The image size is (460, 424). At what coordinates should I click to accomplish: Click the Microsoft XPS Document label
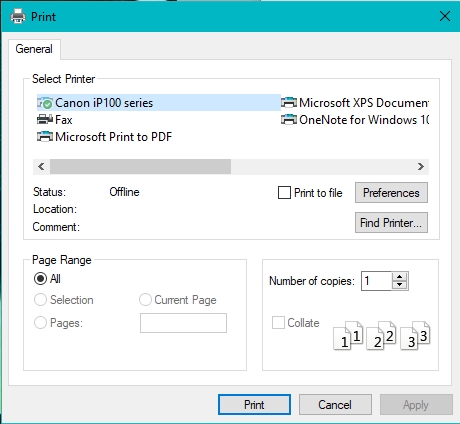point(364,103)
